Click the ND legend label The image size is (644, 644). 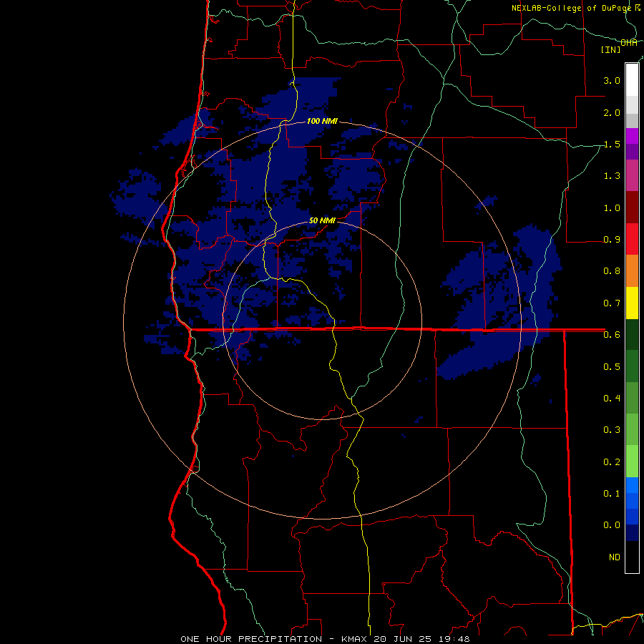[615, 557]
